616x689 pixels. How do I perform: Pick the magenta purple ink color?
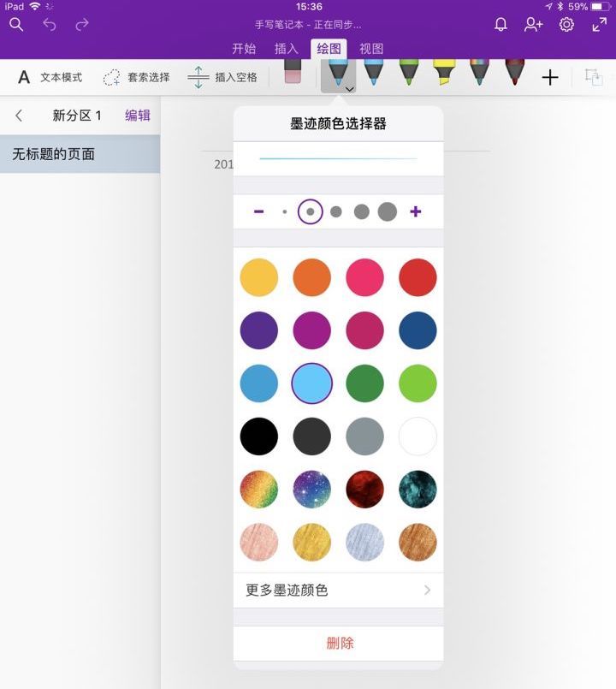point(312,330)
